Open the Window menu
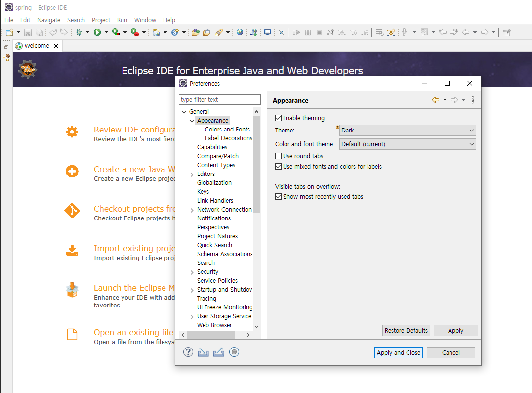Image resolution: width=532 pixels, height=393 pixels. click(x=145, y=20)
